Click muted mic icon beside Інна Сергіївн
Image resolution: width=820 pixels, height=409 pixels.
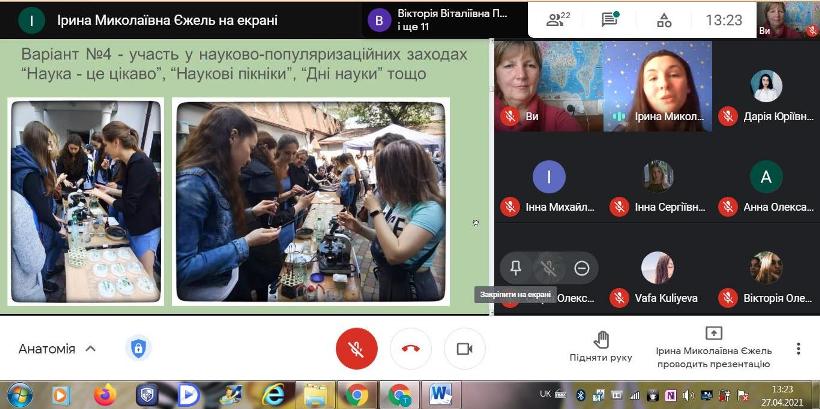tap(619, 207)
